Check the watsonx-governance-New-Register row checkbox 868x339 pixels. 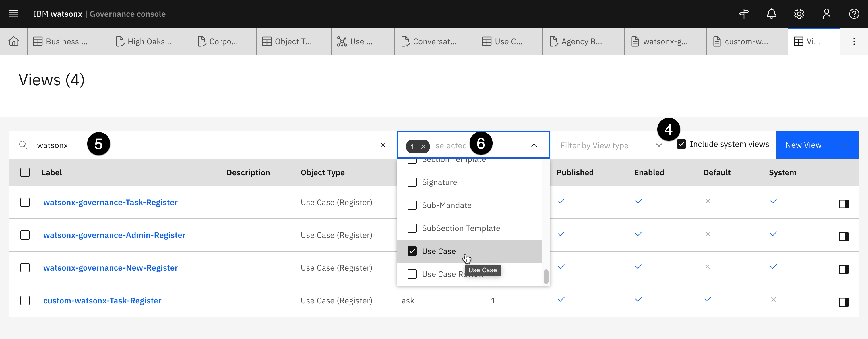coord(25,267)
